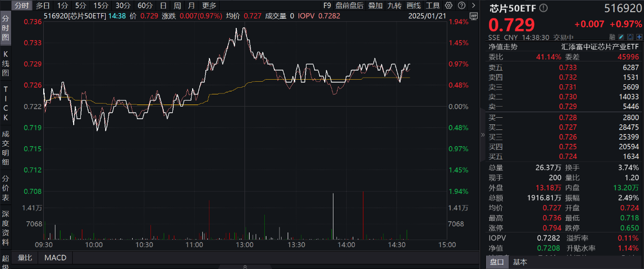Click the alert bell icon

tap(630, 37)
